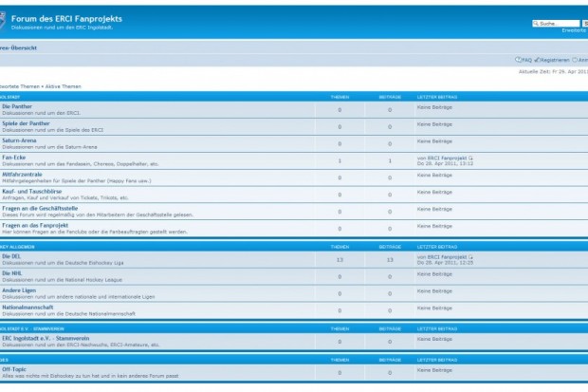The width and height of the screenshot is (588, 392).
Task: Click the search magnifier icon
Action: click(536, 24)
